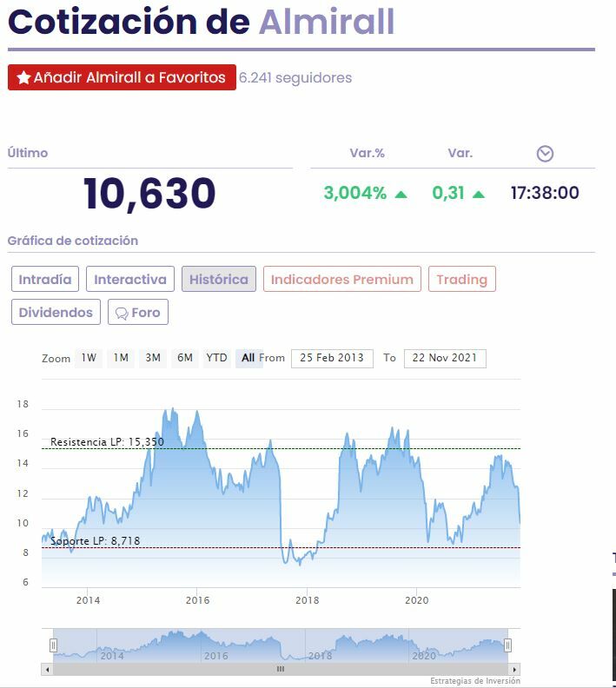Viewport: 616px width, 688px height.
Task: Set chart zoom to 6M
Action: click(185, 358)
